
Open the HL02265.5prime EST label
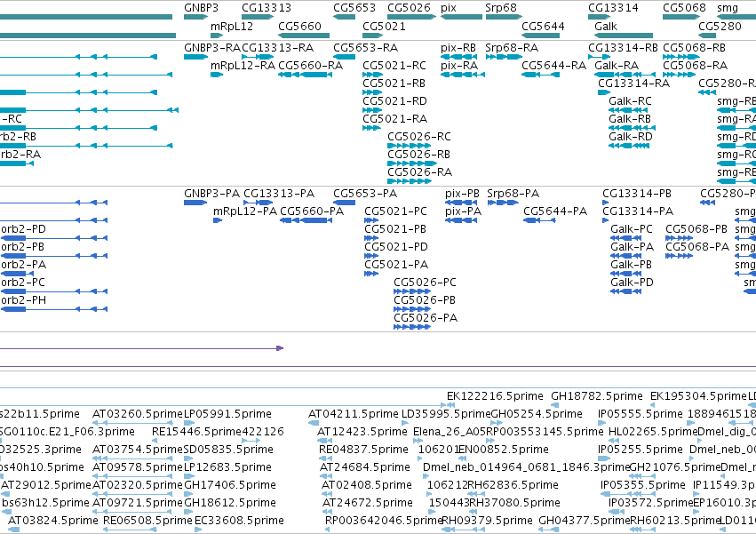click(x=653, y=432)
